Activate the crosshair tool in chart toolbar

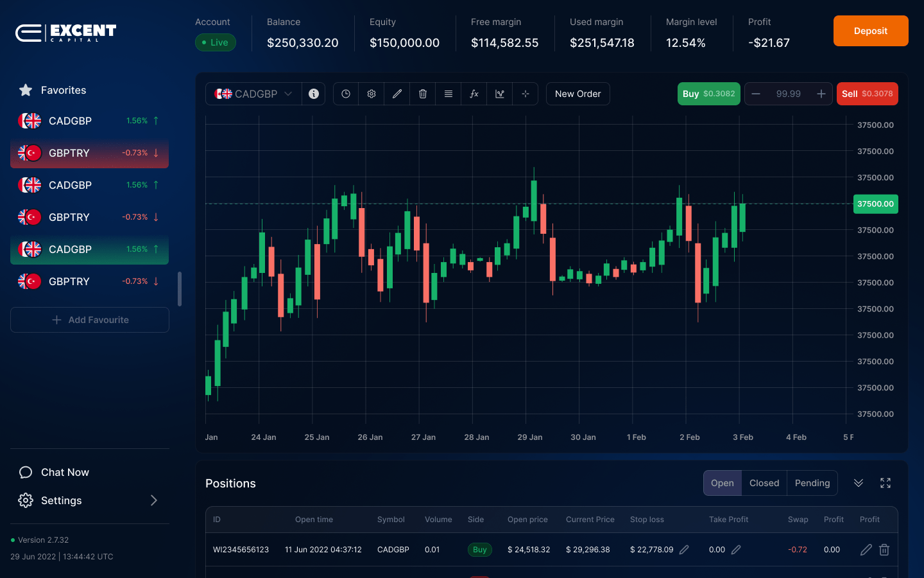[x=526, y=94]
